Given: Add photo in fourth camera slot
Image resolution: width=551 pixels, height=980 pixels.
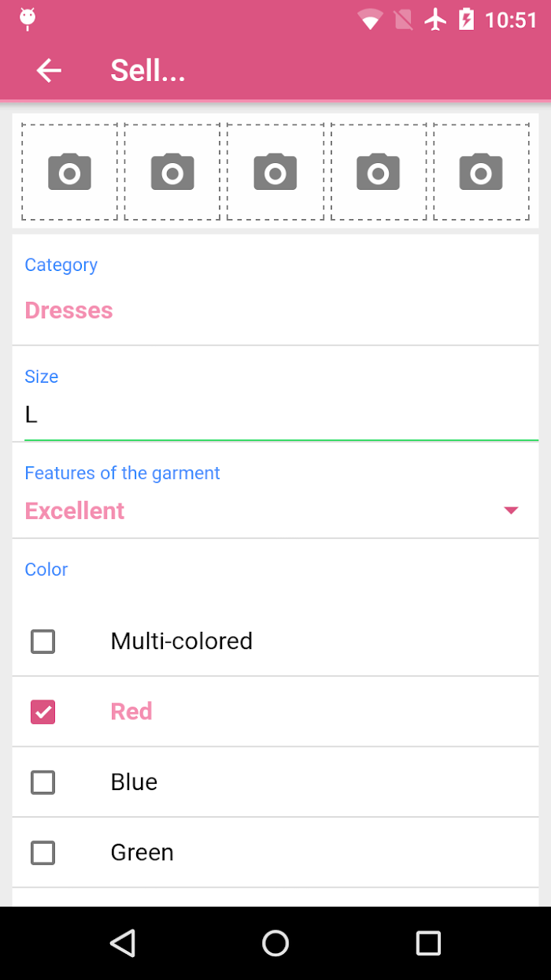Looking at the screenshot, I should [x=379, y=172].
